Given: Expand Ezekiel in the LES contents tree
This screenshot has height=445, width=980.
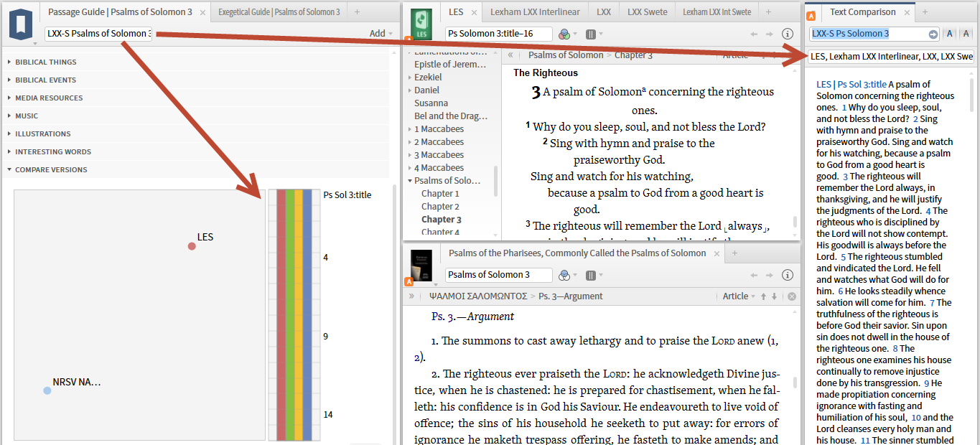Looking at the screenshot, I should [410, 78].
